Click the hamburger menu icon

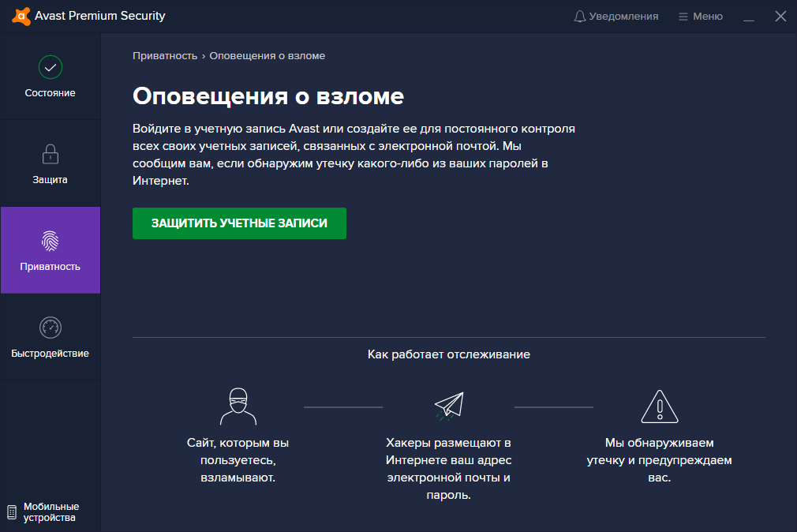pyautogui.click(x=683, y=17)
